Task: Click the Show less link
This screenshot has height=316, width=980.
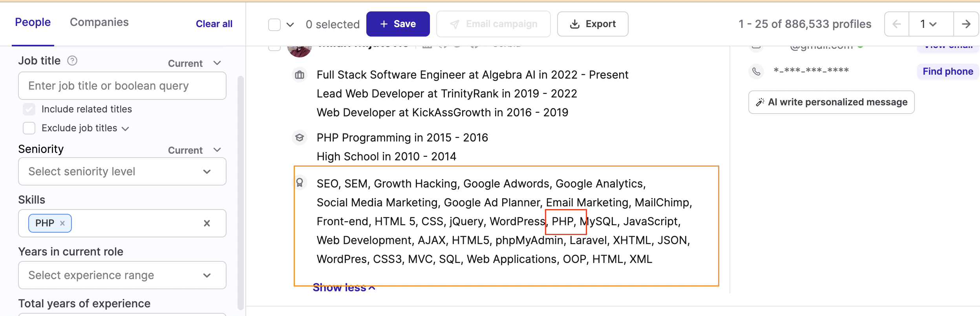Action: point(344,288)
